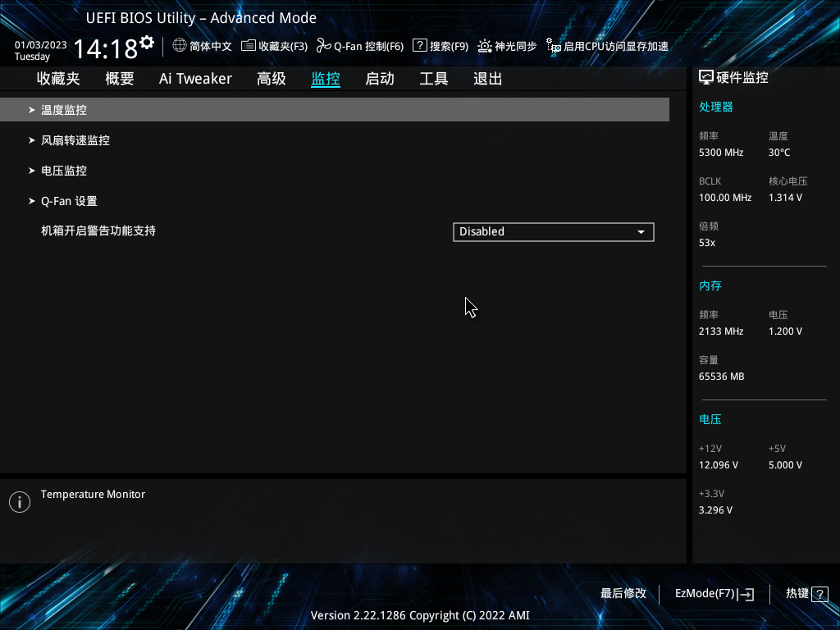The image size is (840, 630).
Task: Click the 简体中文 language button
Action: pos(203,46)
